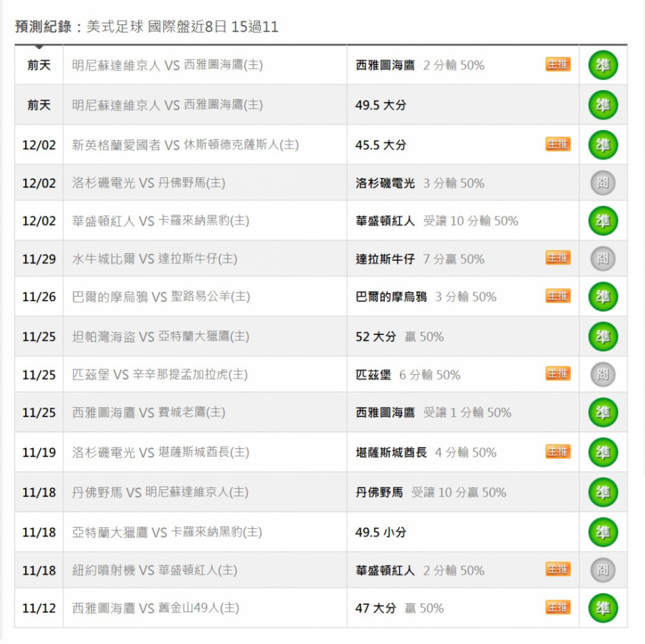This screenshot has height=644, width=645.
Task: Click the grey 囧 icon in the 華盛頓紅人 2分輸 row
Action: (x=602, y=570)
